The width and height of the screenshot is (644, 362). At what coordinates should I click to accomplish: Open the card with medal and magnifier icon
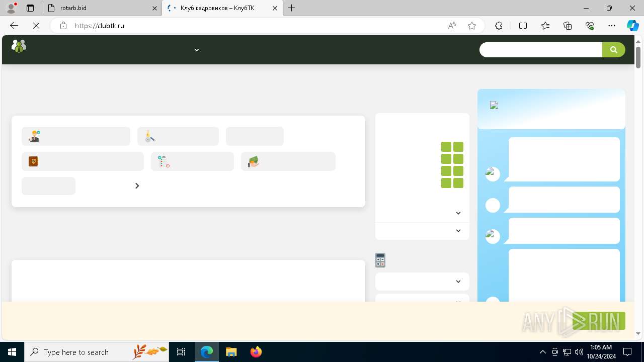click(178, 136)
